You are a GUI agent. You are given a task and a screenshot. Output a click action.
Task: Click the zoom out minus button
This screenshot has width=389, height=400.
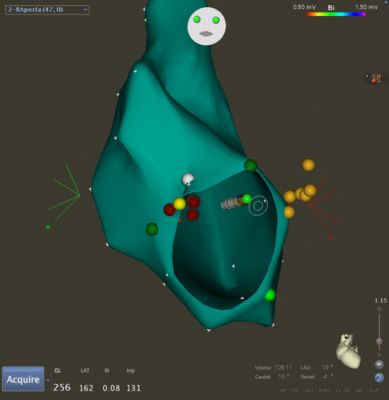[x=379, y=355]
